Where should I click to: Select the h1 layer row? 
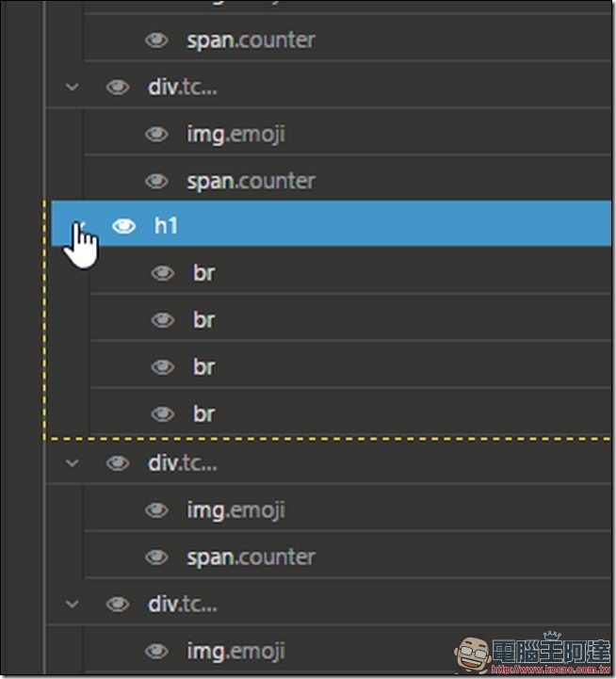tap(331, 223)
